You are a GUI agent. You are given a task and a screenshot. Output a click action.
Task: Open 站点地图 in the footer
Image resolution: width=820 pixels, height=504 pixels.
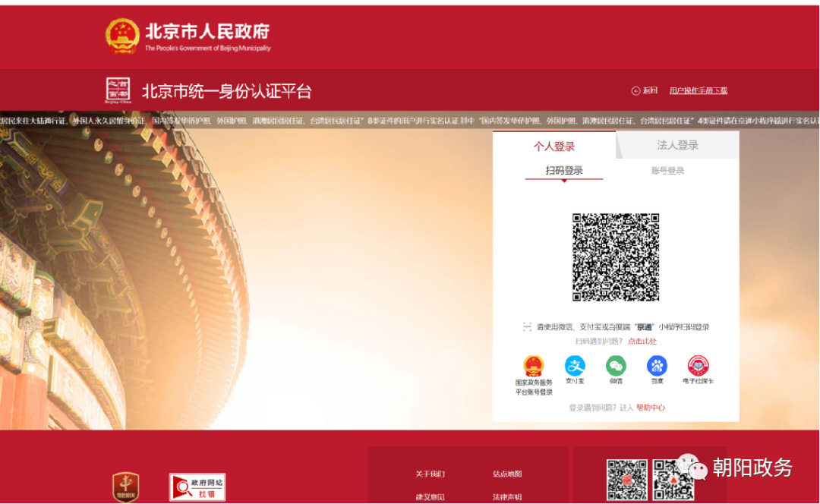click(x=507, y=474)
